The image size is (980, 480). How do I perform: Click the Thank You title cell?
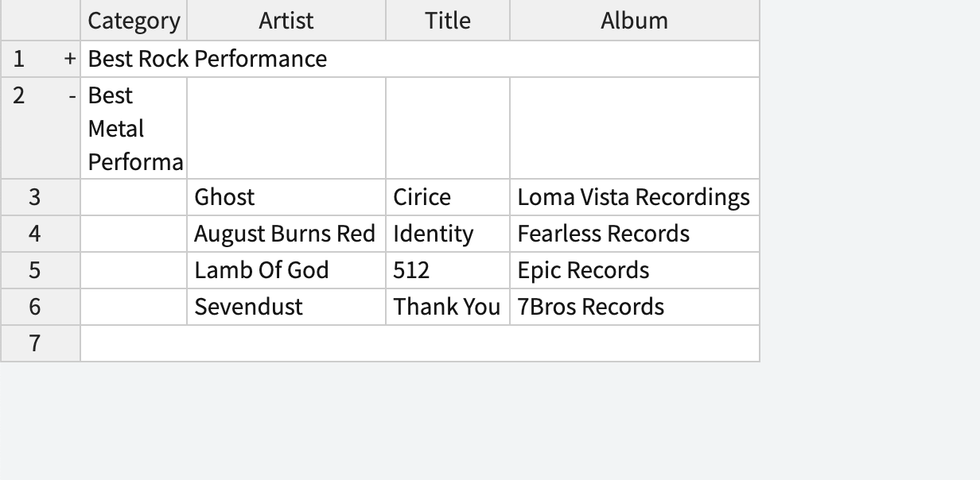point(448,307)
